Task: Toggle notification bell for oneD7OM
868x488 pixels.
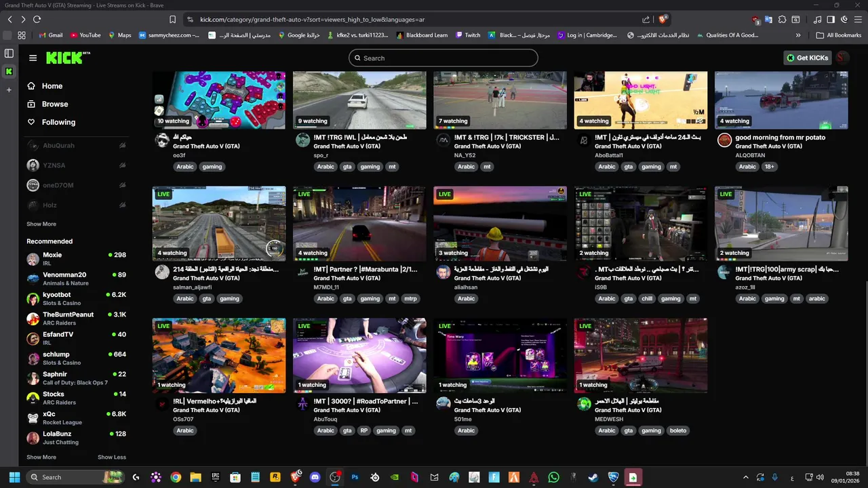Action: (122, 185)
